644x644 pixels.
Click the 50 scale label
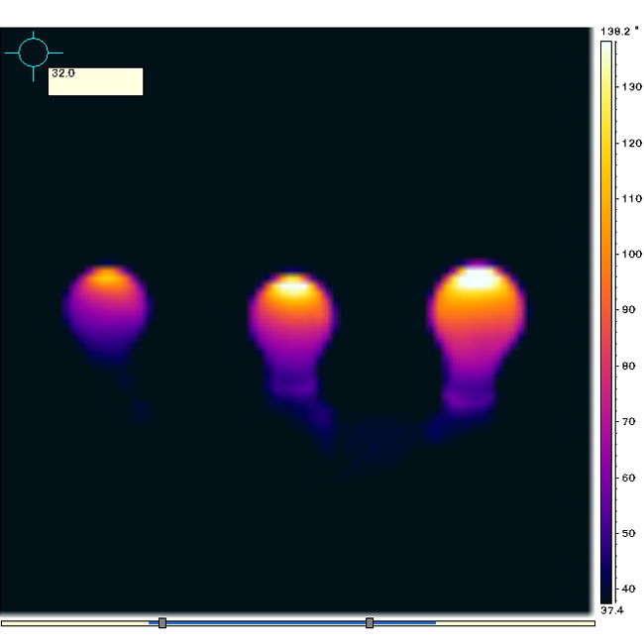629,533
